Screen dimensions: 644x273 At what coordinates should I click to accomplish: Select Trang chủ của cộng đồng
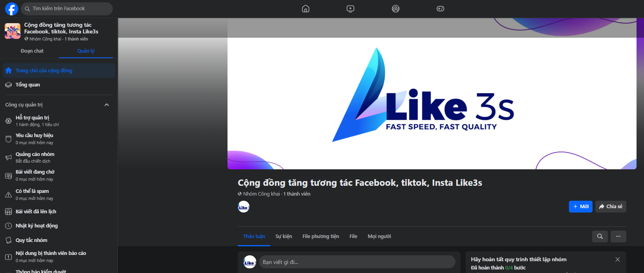click(59, 71)
